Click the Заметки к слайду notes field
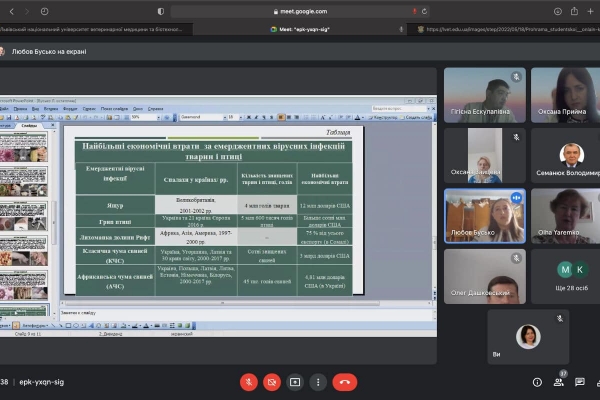This screenshot has height=400, width=600. [x=246, y=313]
